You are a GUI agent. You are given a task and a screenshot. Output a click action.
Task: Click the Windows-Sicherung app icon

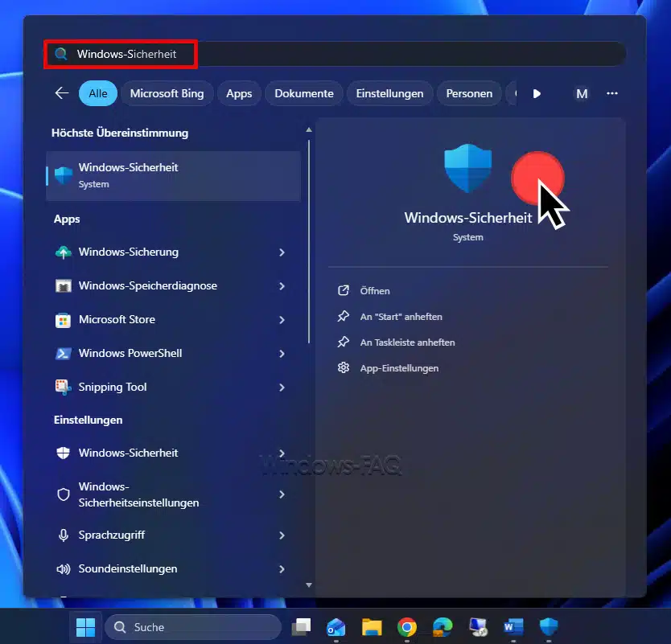63,252
